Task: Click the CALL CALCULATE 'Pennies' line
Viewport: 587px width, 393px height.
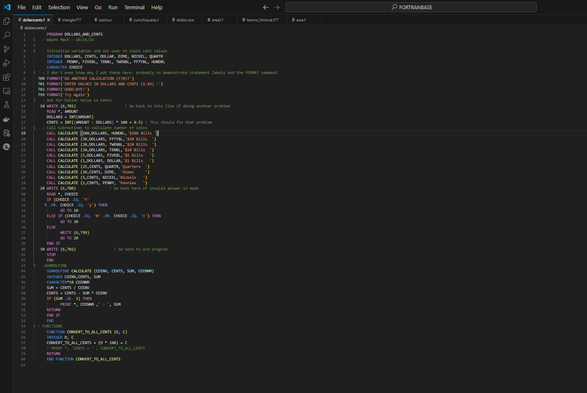Action: pyautogui.click(x=97, y=183)
